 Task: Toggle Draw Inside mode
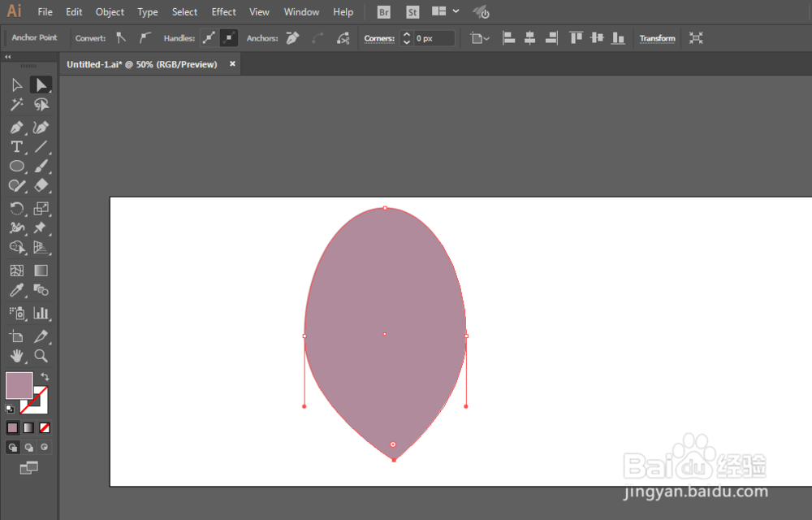pyautogui.click(x=45, y=447)
